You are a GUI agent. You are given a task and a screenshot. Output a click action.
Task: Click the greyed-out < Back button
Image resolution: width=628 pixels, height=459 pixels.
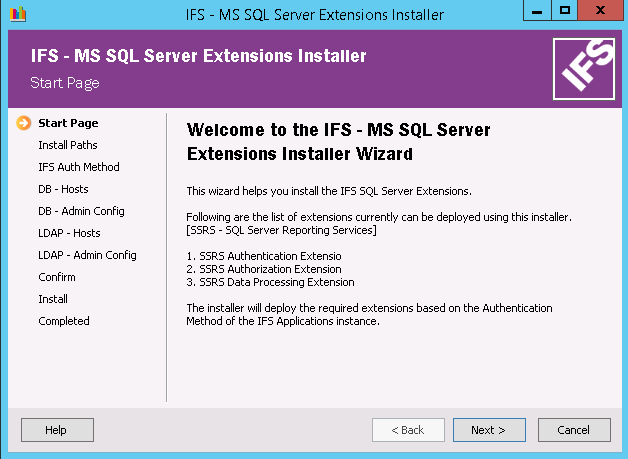(x=408, y=430)
